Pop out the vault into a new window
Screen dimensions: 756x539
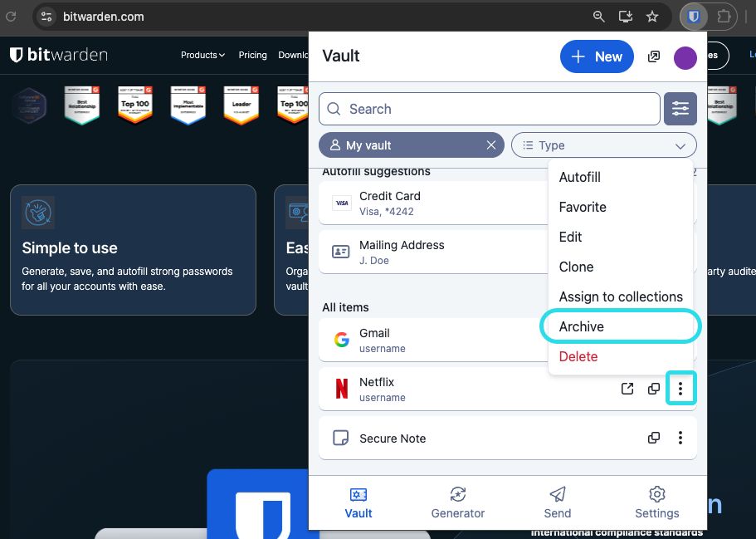point(654,56)
